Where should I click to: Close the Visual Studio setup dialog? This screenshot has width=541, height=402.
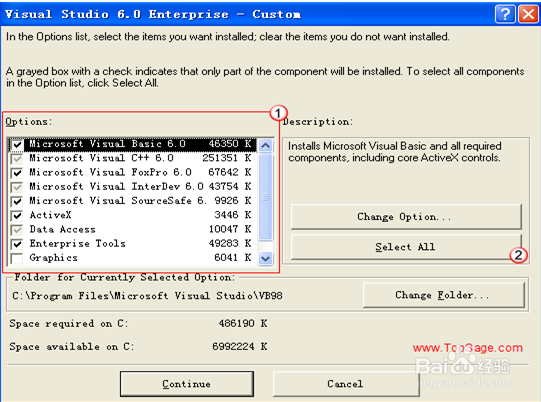point(528,14)
